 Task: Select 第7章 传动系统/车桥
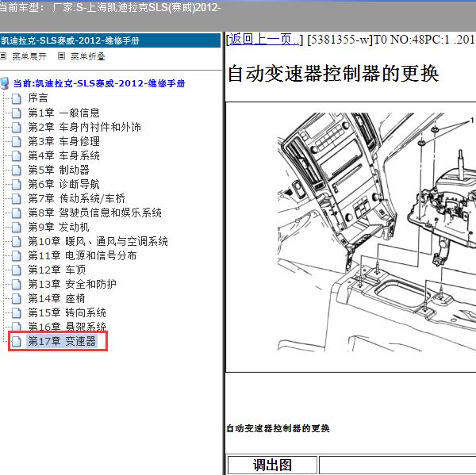pyautogui.click(x=76, y=198)
